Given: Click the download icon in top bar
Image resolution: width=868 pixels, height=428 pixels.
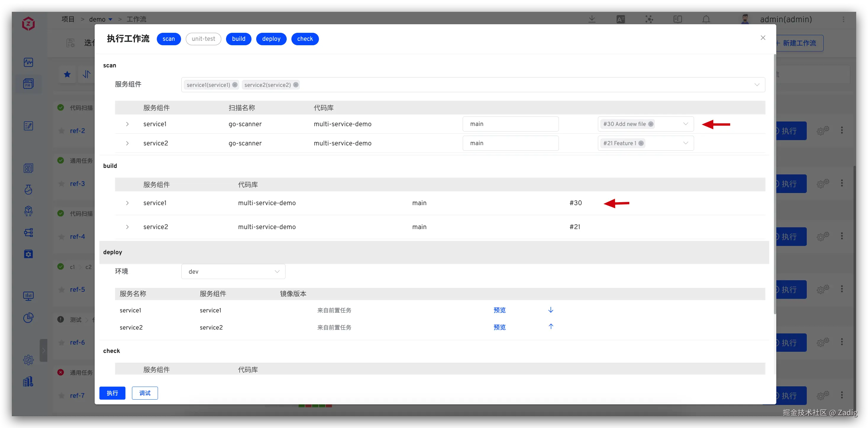Looking at the screenshot, I should pyautogui.click(x=592, y=19).
